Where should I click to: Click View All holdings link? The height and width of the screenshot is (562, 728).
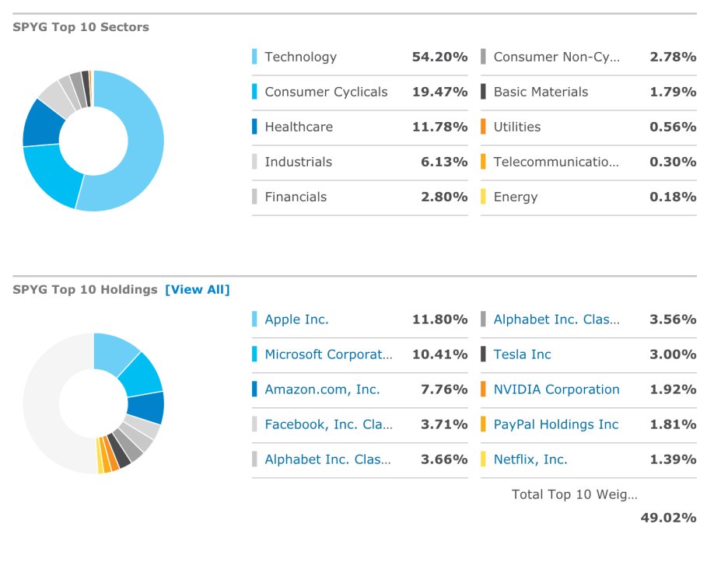(198, 290)
